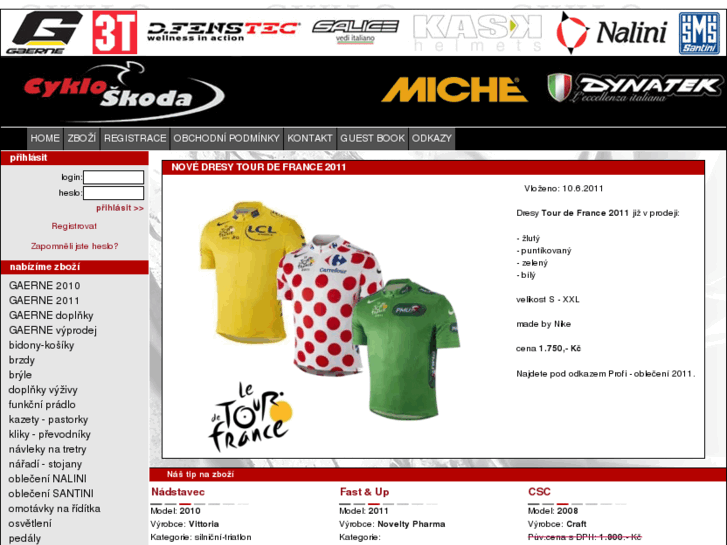This screenshot has height=545, width=727.
Task: Click the Výrobce: Vittoria text
Action: (x=185, y=524)
